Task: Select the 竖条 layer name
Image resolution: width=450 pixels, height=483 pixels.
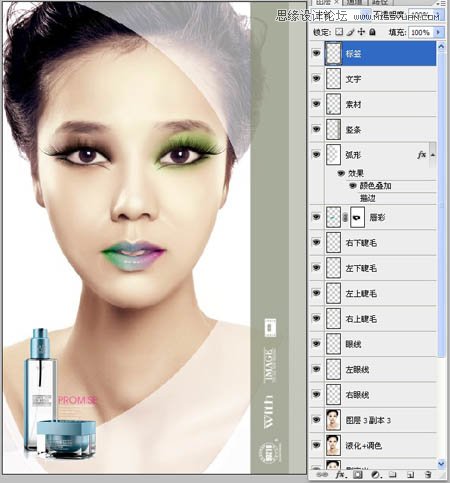Action: 353,130
